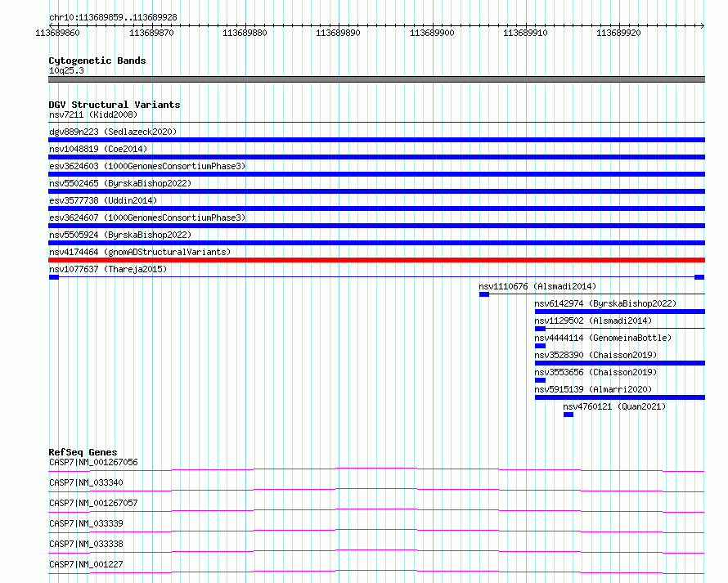The height and width of the screenshot is (583, 728).
Task: Click the magenta intron line under NM_001227
Action: (x=376, y=572)
